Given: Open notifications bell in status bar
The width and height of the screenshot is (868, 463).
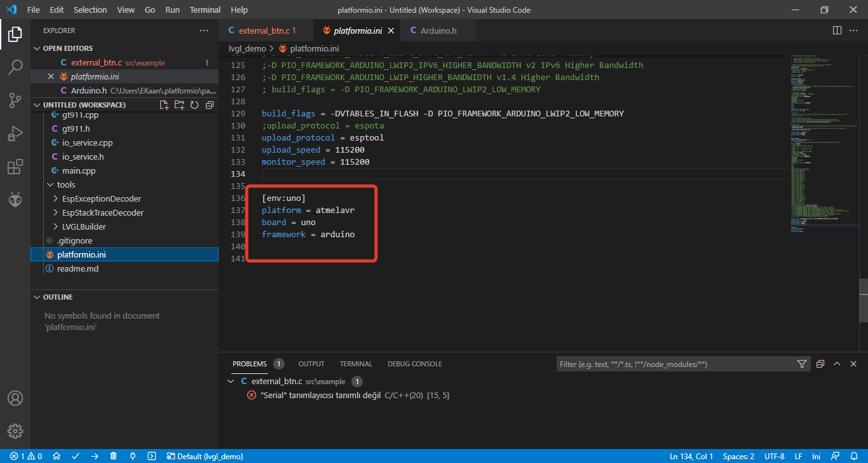Looking at the screenshot, I should (855, 456).
